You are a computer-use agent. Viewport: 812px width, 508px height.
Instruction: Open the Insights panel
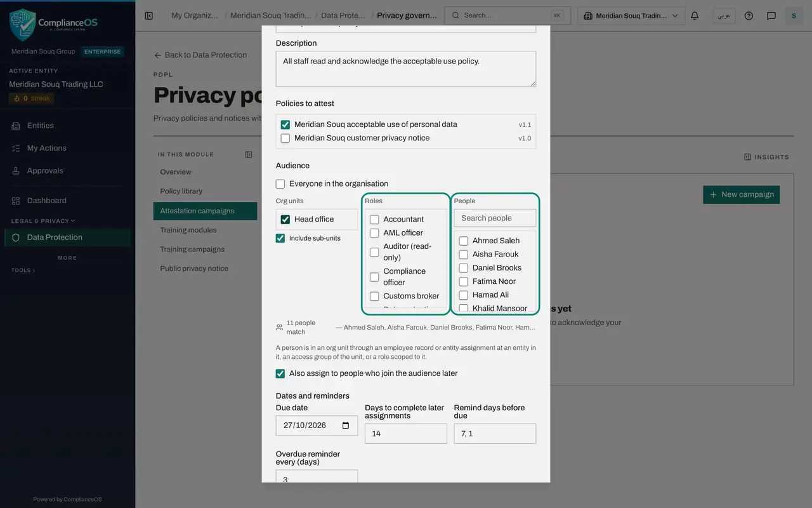click(766, 157)
